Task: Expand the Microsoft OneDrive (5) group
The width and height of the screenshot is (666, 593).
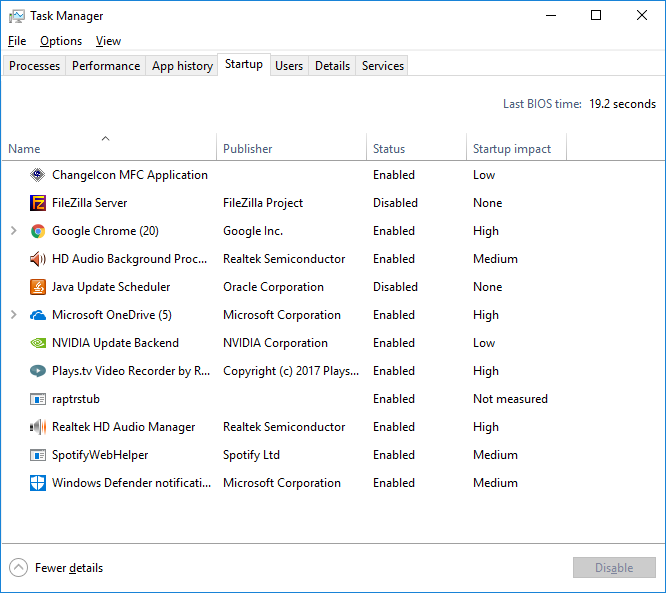Action: point(14,315)
